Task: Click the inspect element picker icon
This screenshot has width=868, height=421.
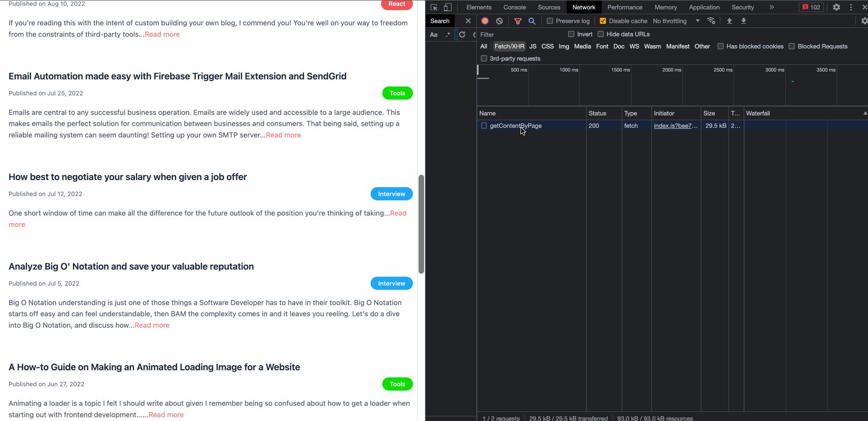Action: pos(434,7)
